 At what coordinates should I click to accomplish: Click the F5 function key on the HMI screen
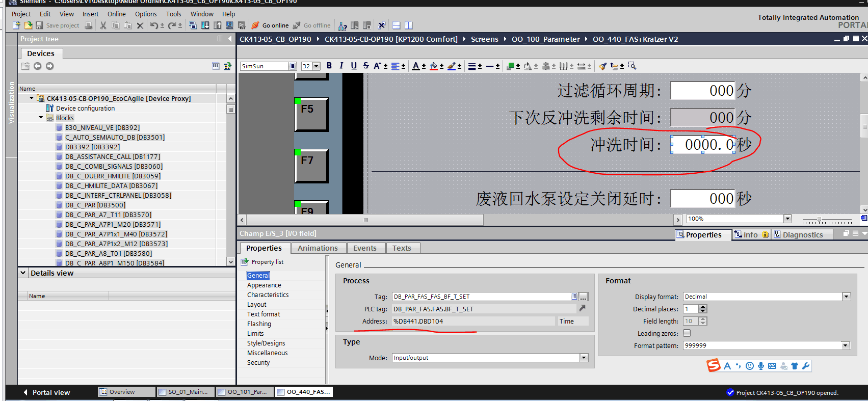click(x=311, y=114)
